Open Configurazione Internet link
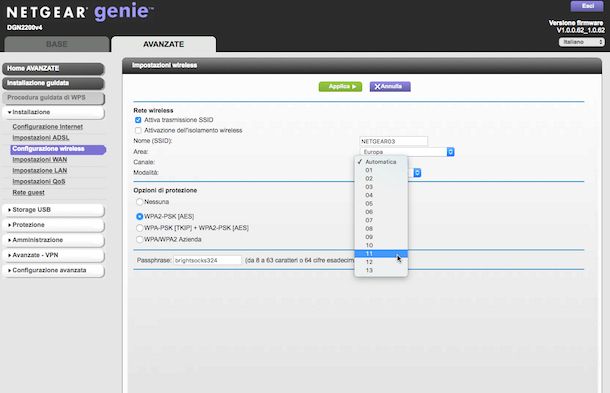The image size is (610, 393). coord(47,127)
